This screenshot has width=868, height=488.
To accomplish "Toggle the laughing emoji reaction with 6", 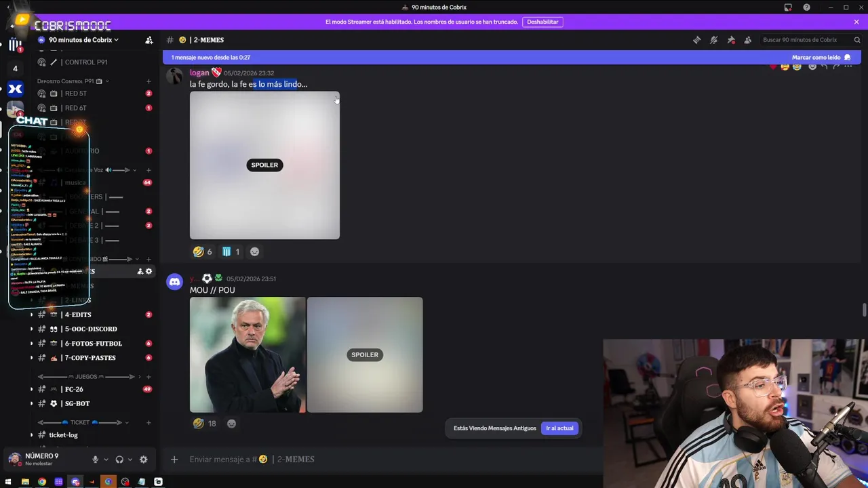I will coord(203,251).
